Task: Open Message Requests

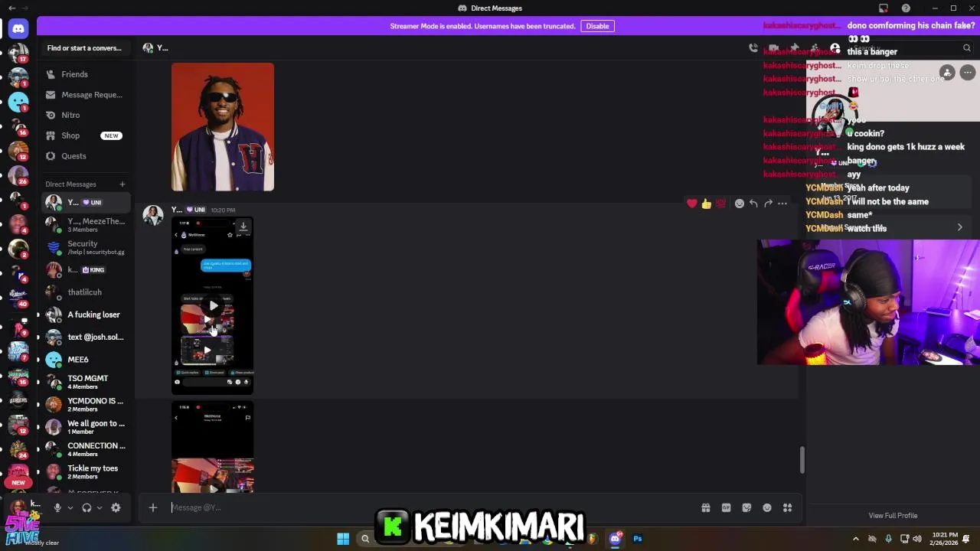Action: click(86, 95)
